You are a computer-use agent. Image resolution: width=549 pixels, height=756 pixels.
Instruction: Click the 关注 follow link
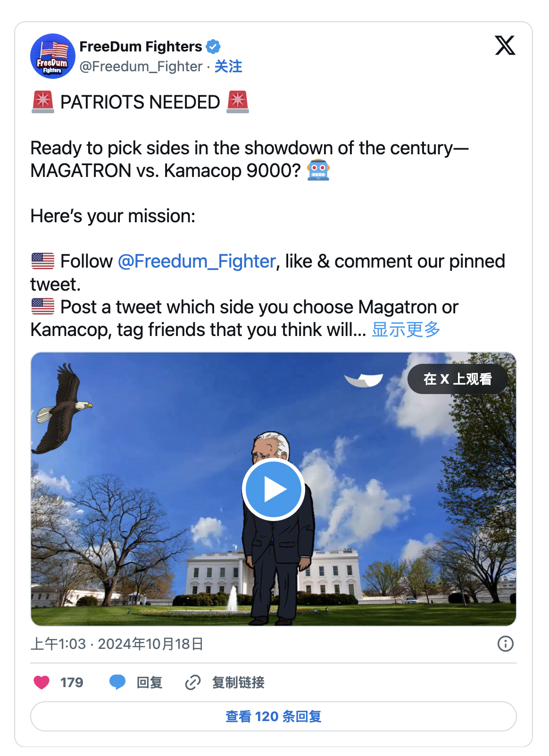click(228, 67)
